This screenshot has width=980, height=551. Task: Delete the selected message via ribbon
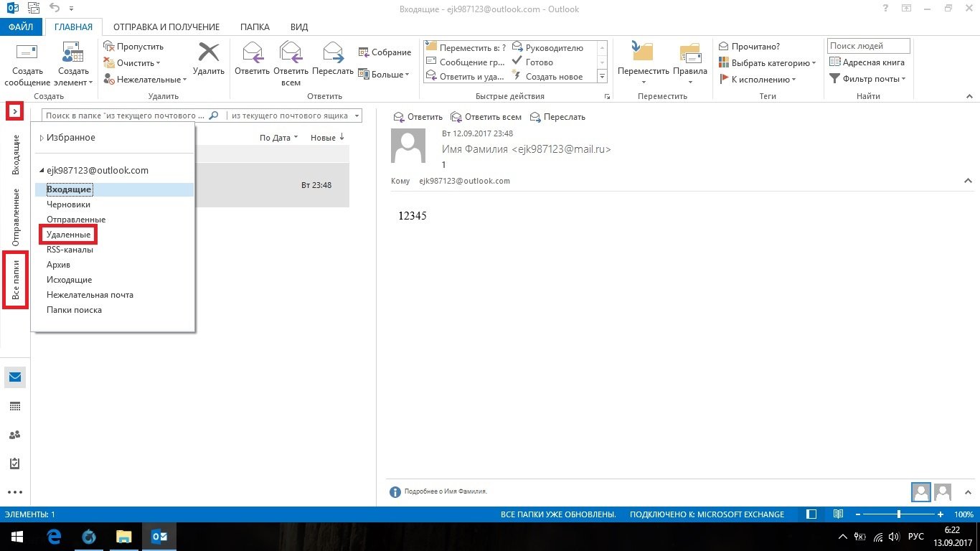tap(209, 59)
